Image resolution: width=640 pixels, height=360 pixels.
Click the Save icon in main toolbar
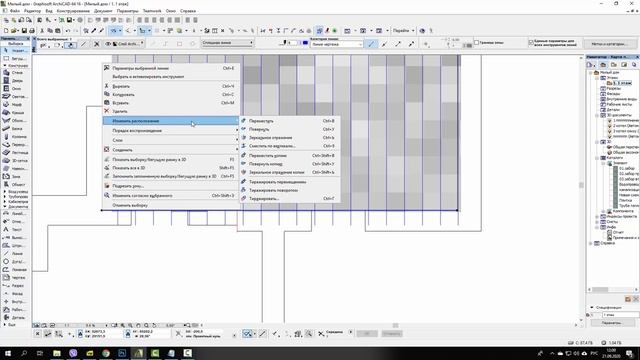click(x=24, y=31)
